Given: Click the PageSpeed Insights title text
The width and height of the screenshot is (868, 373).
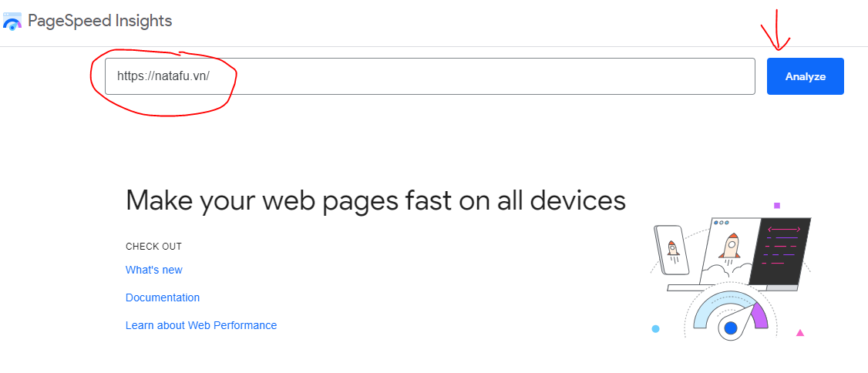Looking at the screenshot, I should [99, 21].
